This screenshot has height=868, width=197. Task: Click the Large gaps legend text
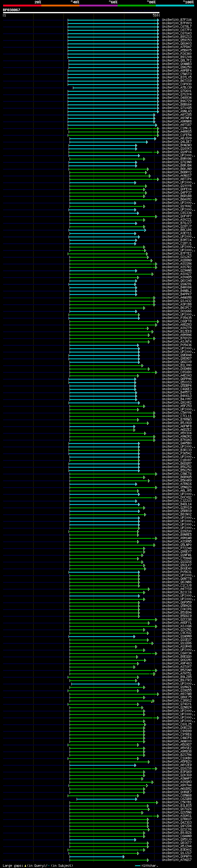(x=38, y=865)
